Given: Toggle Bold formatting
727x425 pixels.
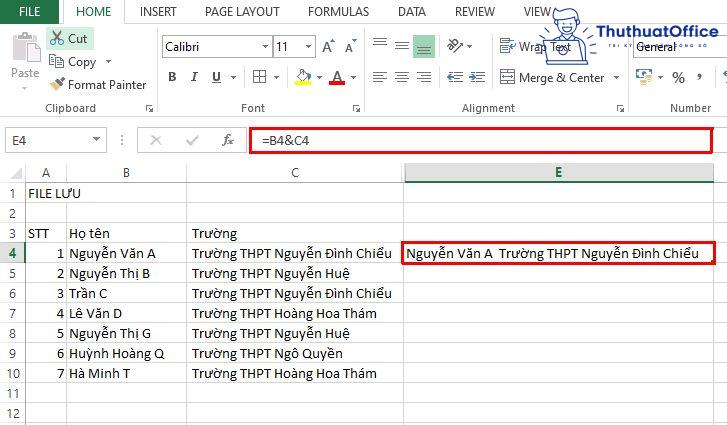Looking at the screenshot, I should pyautogui.click(x=172, y=77).
